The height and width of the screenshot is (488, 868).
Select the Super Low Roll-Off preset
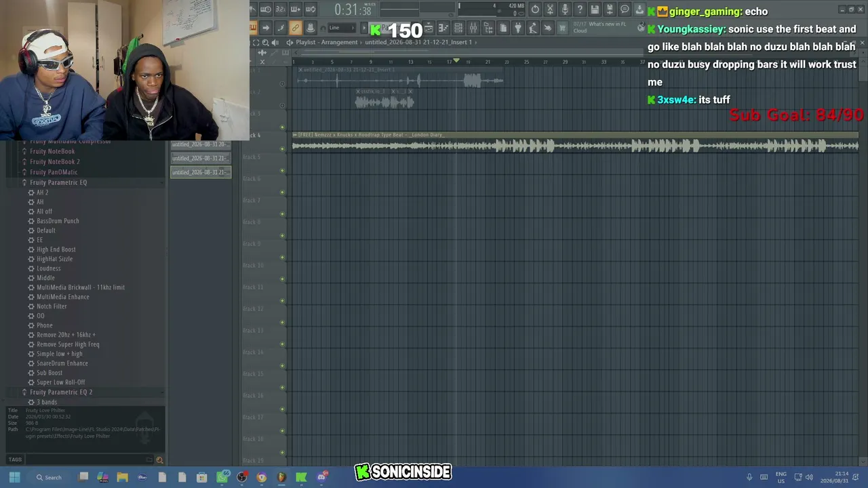pyautogui.click(x=60, y=382)
